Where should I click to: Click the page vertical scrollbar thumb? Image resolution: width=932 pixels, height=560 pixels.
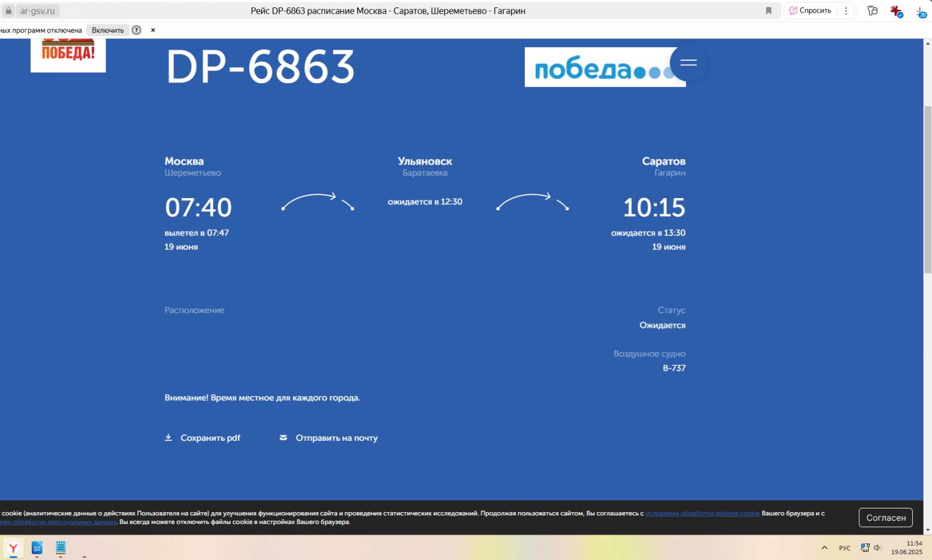(x=928, y=189)
